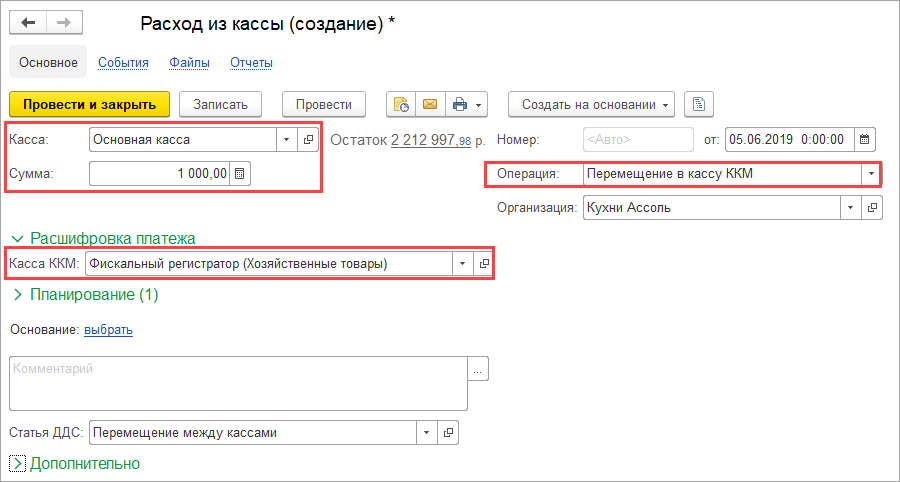Click the выбрать link for Основание
This screenshot has height=482, width=900.
point(108,329)
